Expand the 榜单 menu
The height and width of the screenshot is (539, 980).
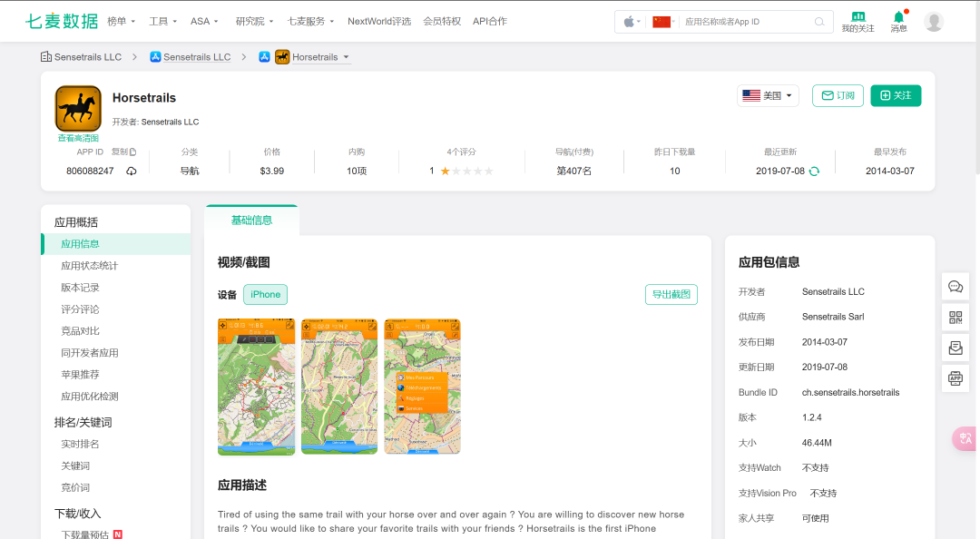pyautogui.click(x=122, y=21)
